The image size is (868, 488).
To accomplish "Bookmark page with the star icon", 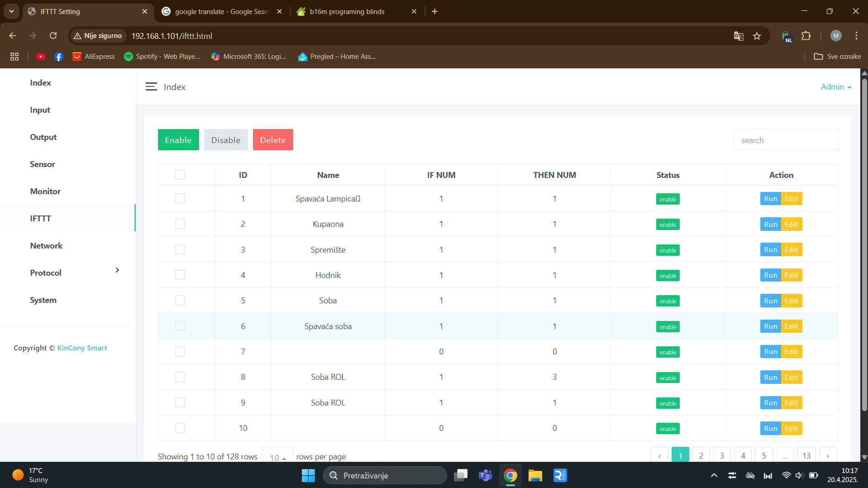I will point(757,36).
